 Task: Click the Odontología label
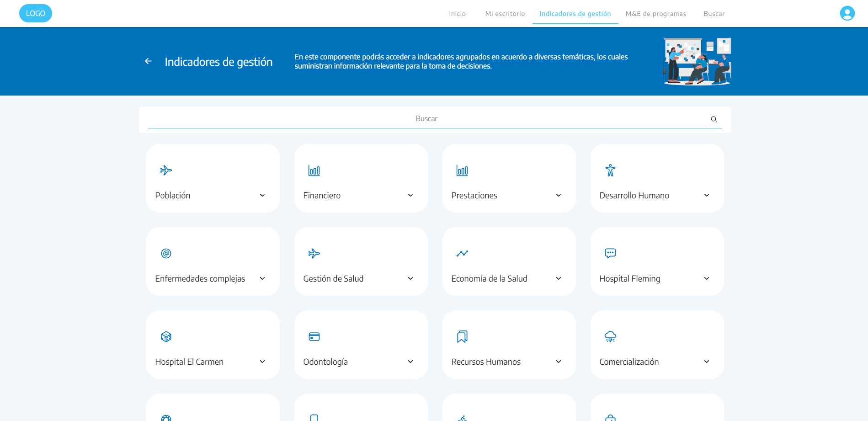tap(325, 362)
